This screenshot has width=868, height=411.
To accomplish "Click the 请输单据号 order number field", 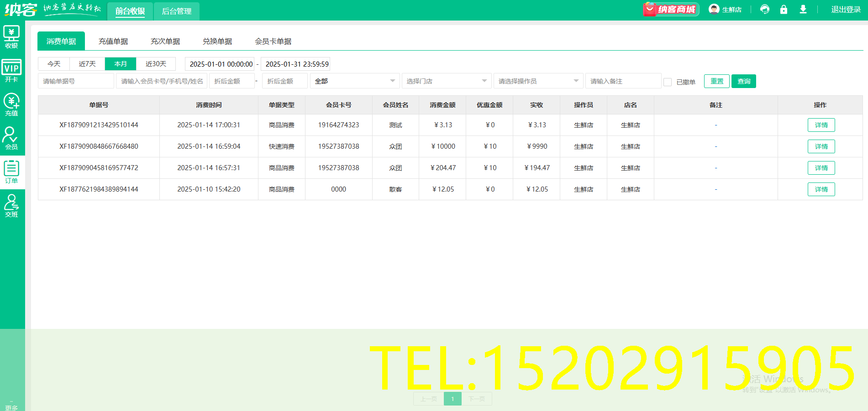I will 76,81.
